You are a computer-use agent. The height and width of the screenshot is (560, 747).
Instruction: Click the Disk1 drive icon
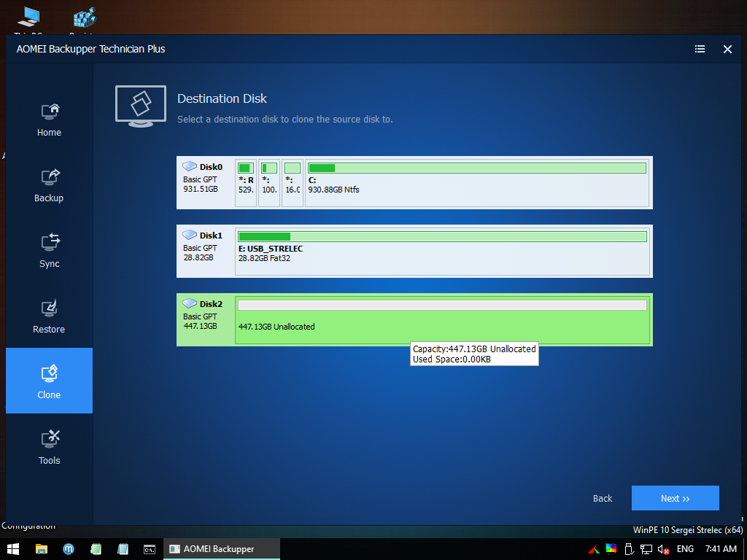click(x=190, y=235)
